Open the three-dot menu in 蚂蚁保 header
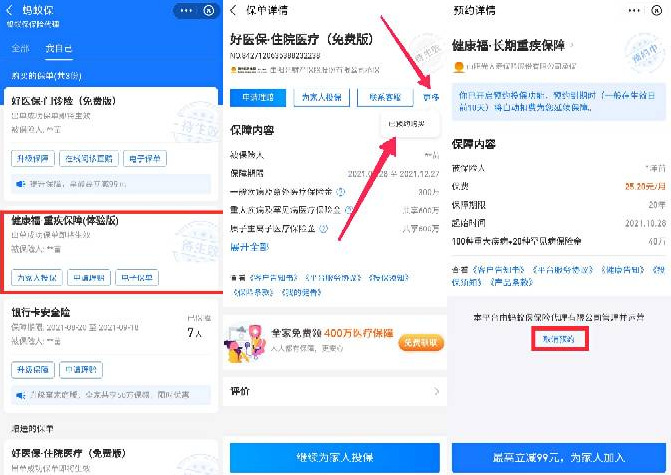The height and width of the screenshot is (475, 671). (186, 10)
